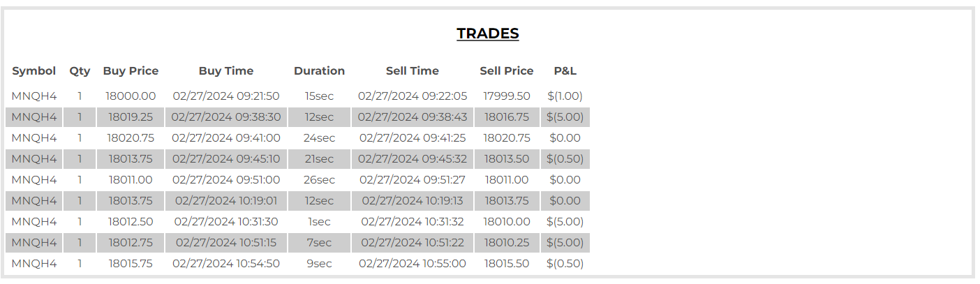Click the P&L column header

[565, 70]
